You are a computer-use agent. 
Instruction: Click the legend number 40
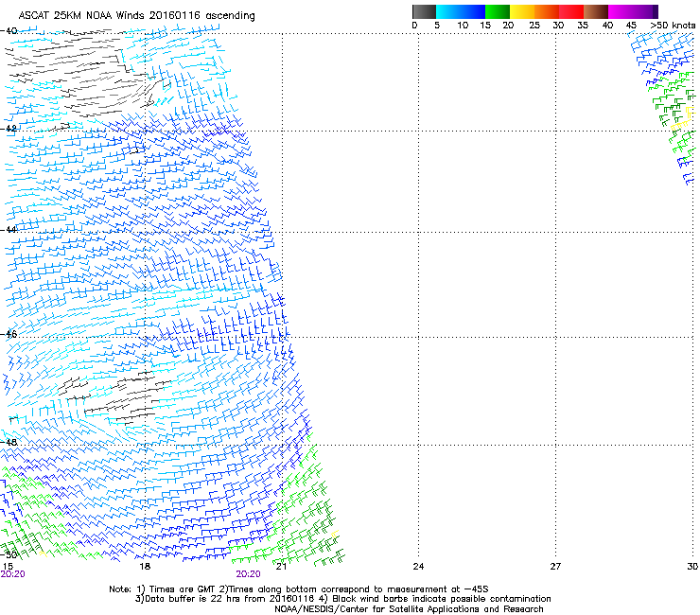point(607,26)
